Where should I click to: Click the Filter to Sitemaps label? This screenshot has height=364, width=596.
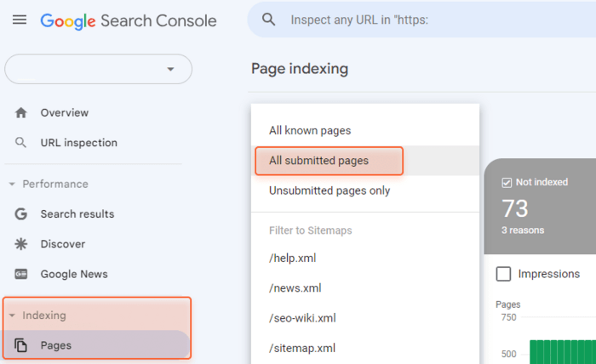(x=311, y=230)
